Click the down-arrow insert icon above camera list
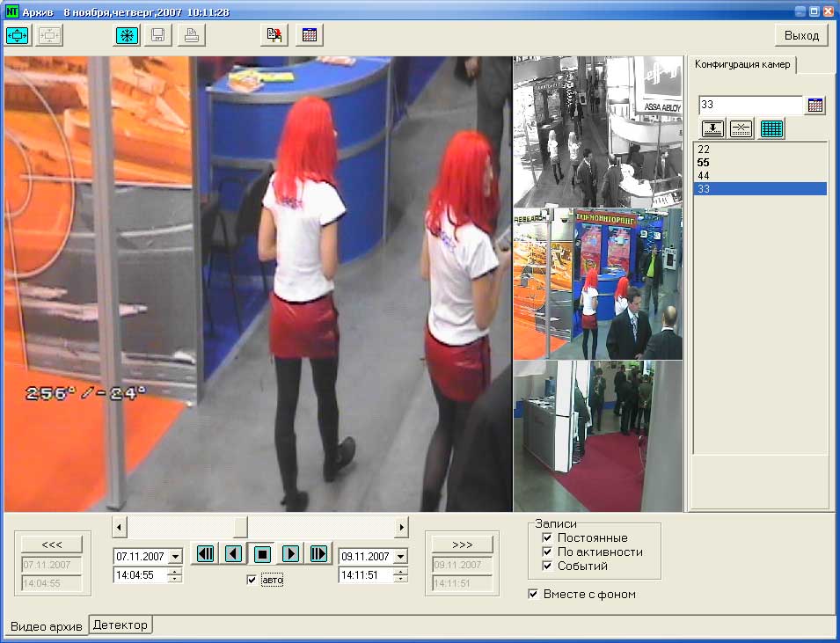 tap(712, 128)
